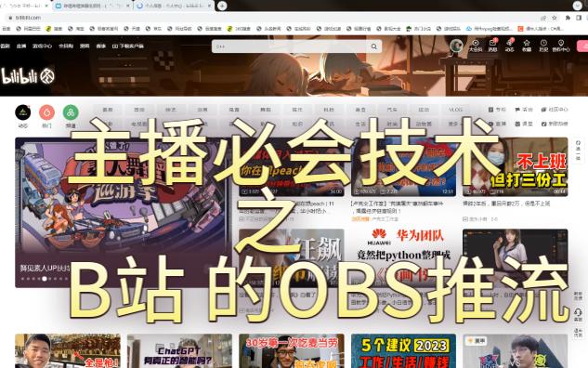
Task: Bookmark this page with the star icon
Action: (x=554, y=18)
